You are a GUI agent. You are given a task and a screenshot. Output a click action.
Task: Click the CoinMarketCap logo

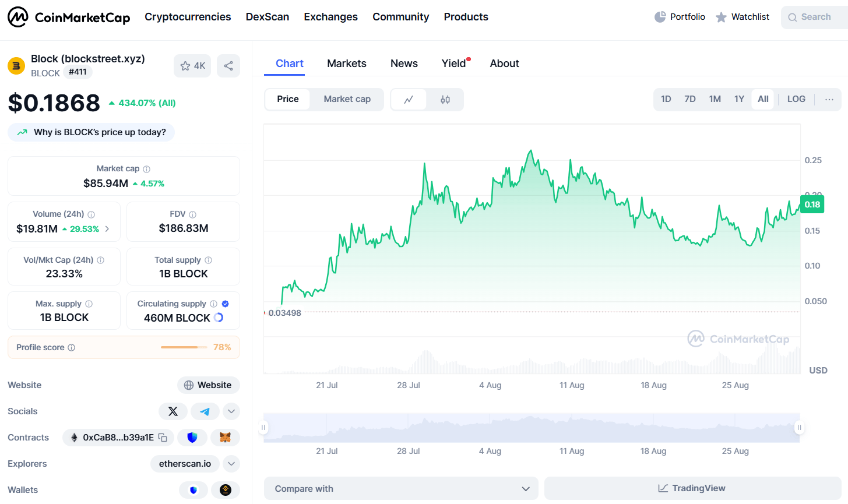[69, 17]
